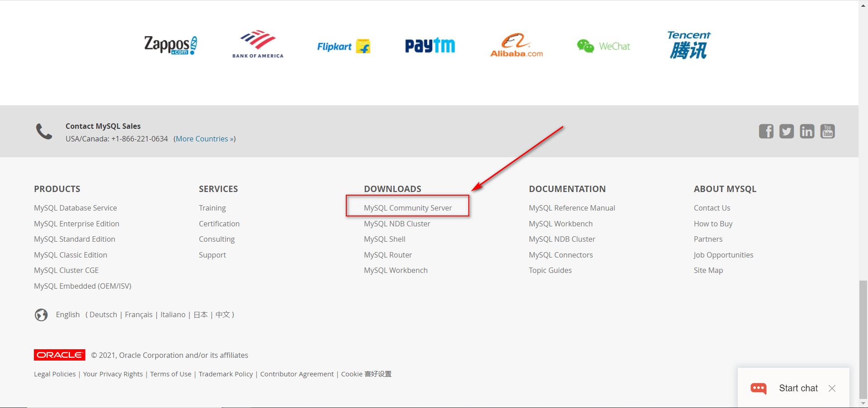Open MySQL NDB Cluster under Documentation
Screen dimensions: 868x408
click(562, 239)
